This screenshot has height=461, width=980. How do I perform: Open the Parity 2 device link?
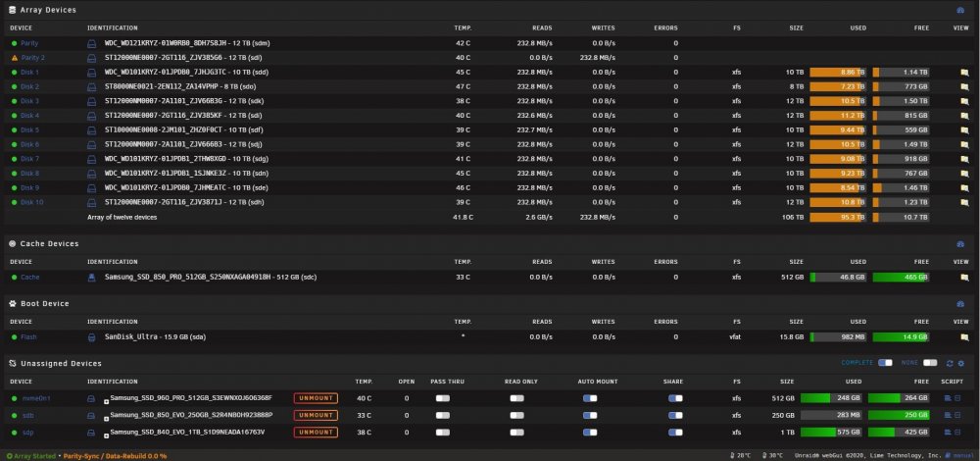33,58
